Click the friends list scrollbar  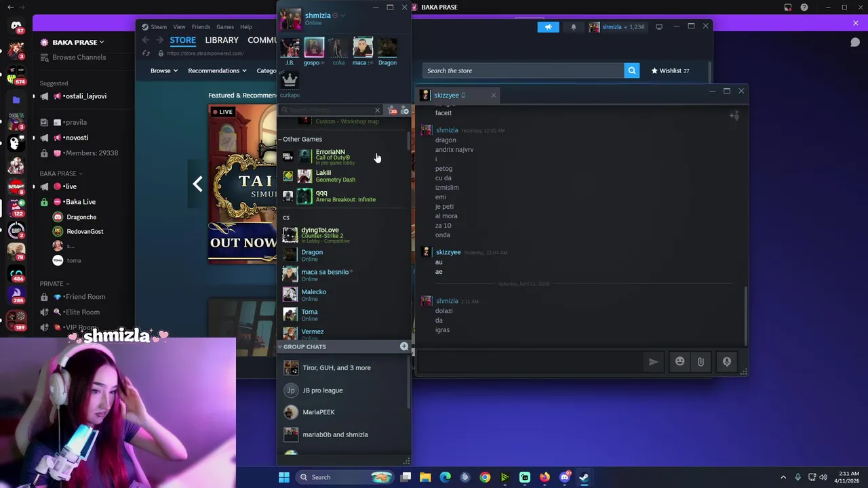point(408,142)
